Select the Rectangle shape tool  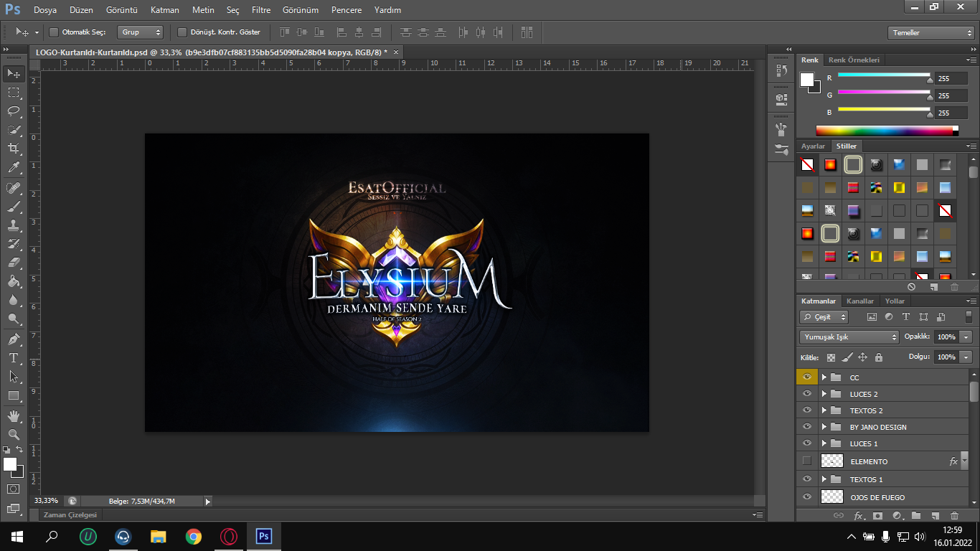14,395
